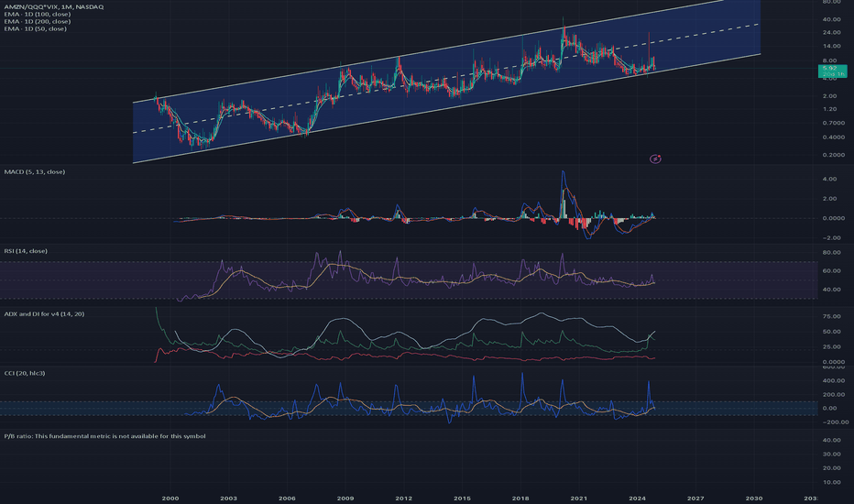Click the 4.00 value on MACD scale
The width and height of the screenshot is (854, 504).
829,179
